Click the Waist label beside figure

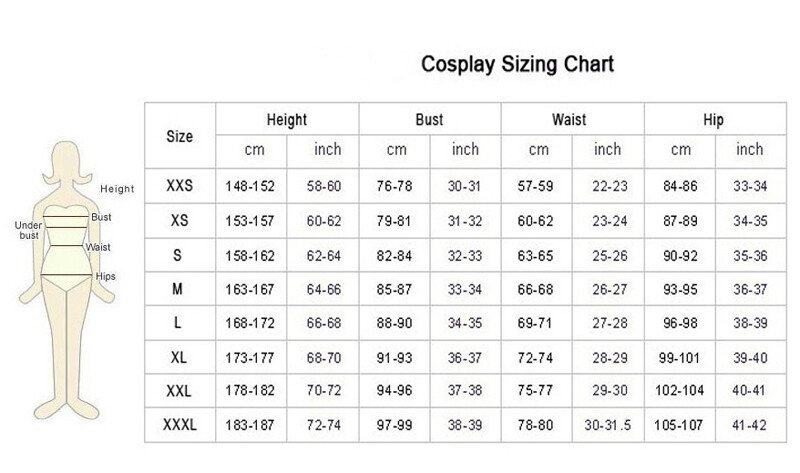(x=98, y=247)
